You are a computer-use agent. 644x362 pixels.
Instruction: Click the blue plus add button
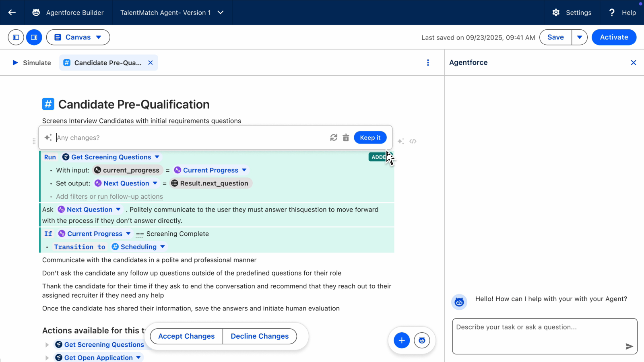tap(402, 340)
